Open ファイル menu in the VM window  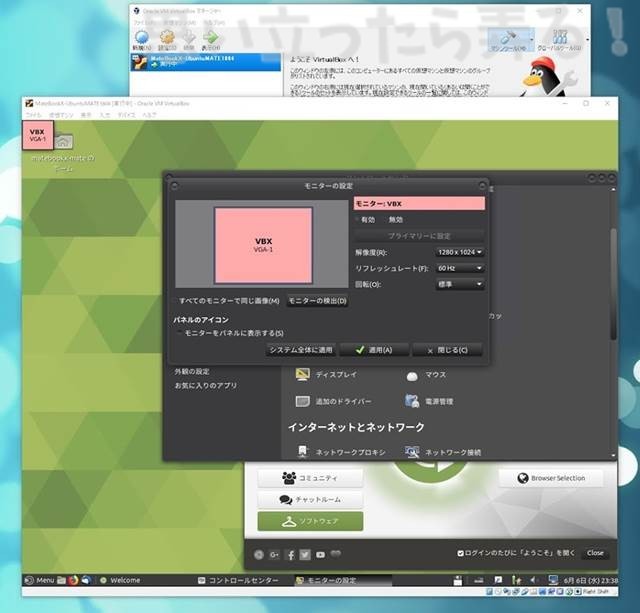point(33,115)
